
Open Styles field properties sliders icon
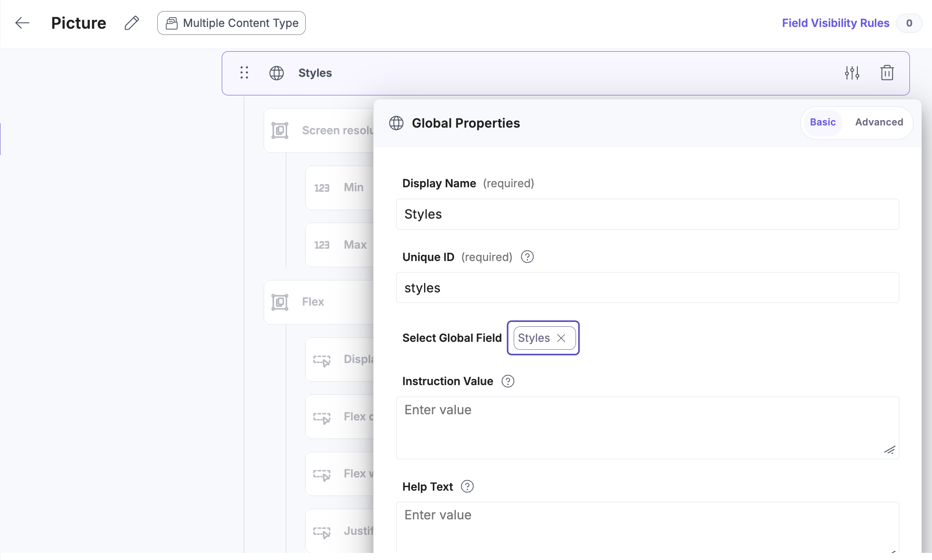852,73
